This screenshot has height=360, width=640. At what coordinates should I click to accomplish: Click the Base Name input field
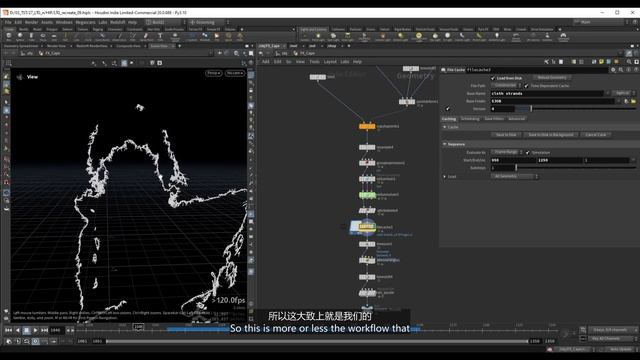pyautogui.click(x=547, y=93)
